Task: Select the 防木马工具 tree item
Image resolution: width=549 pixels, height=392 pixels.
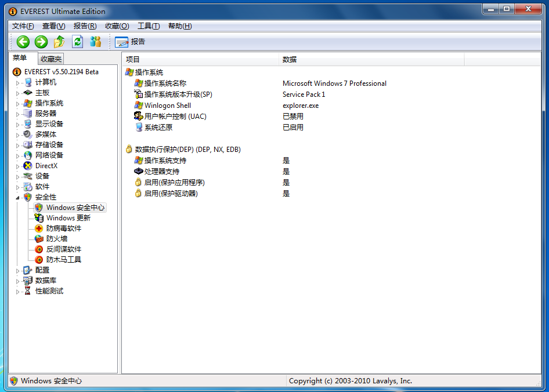Action: click(63, 260)
